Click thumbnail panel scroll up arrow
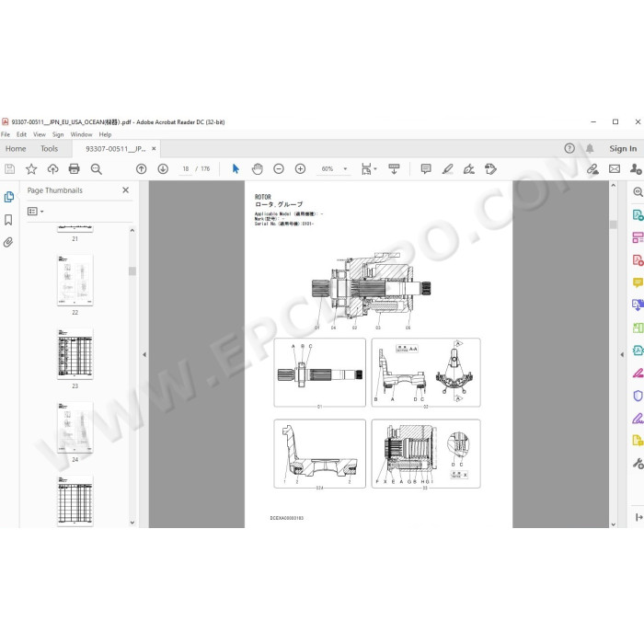The width and height of the screenshot is (644, 644). point(132,230)
